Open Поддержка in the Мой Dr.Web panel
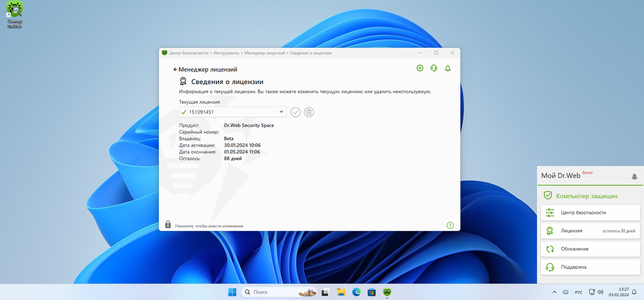 pos(590,267)
